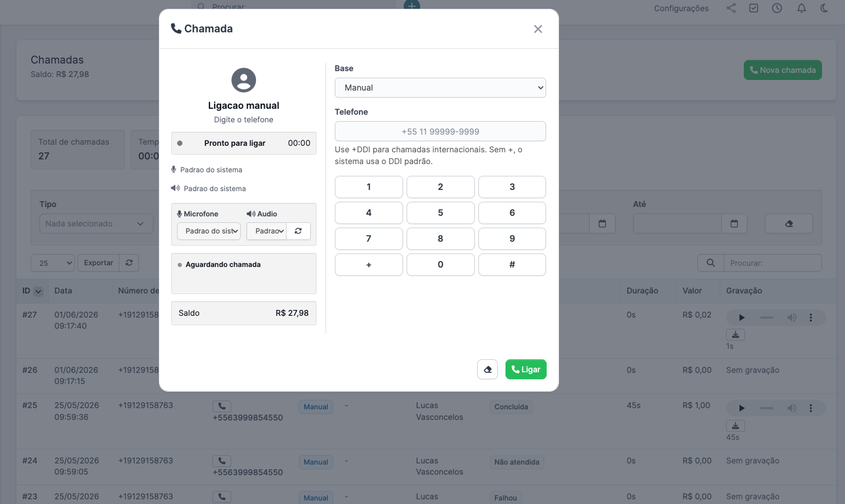The image size is (845, 504).
Task: Open the history clock icon in top bar
Action: coord(777,8)
